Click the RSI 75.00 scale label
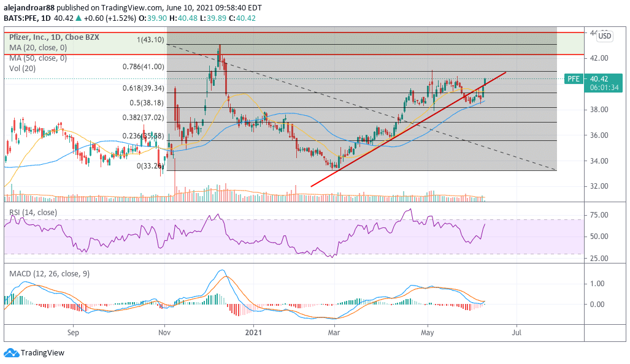630x364 pixels. (599, 215)
